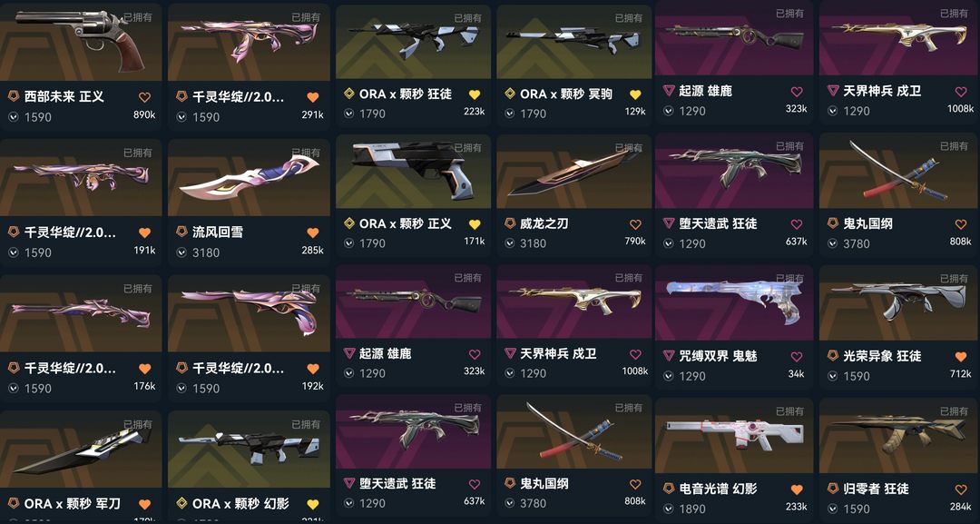Toggle the yellow heart on ORA x 颗秒 幻影
The width and height of the screenshot is (980, 524).
point(313,504)
